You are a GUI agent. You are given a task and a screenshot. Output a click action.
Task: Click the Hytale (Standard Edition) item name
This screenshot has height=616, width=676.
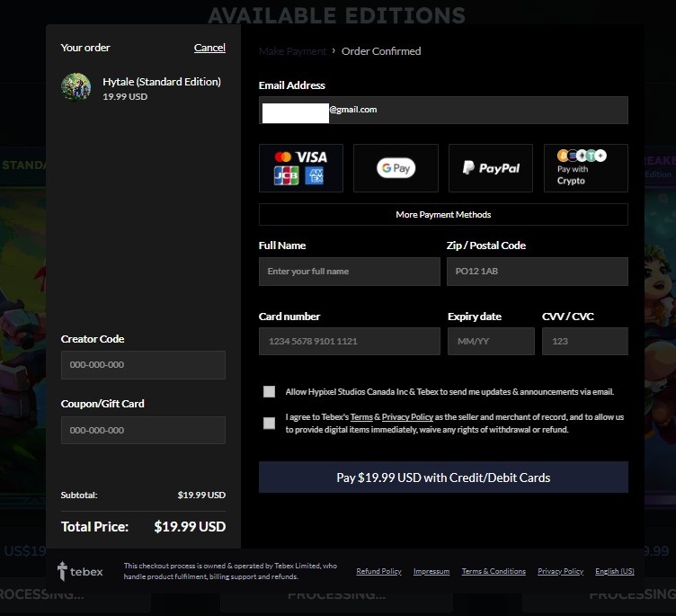[x=162, y=82]
